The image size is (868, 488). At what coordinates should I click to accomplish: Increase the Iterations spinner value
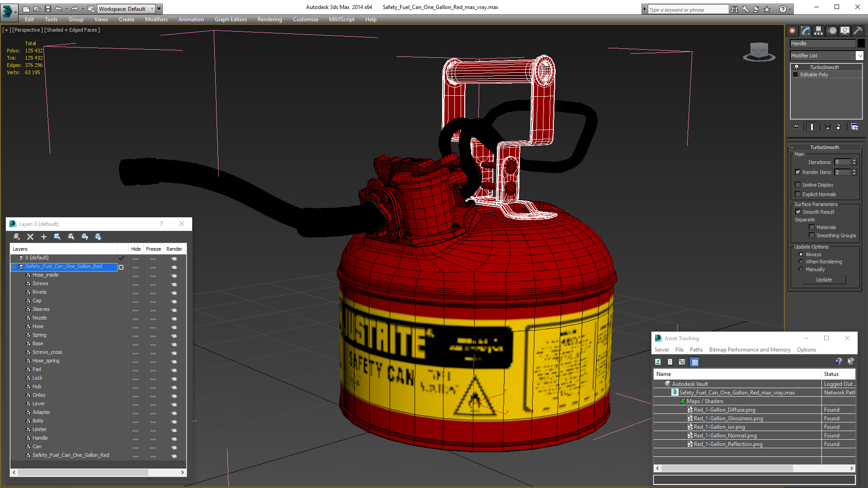[854, 160]
